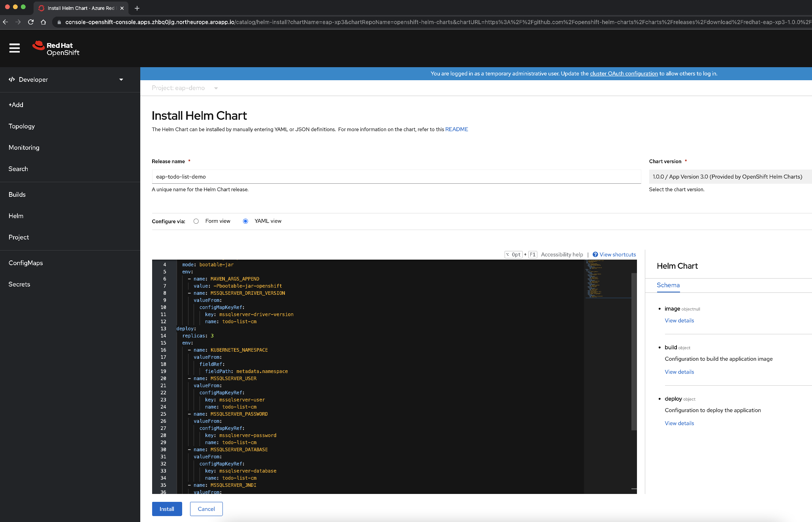Open the chart README link

pos(456,129)
